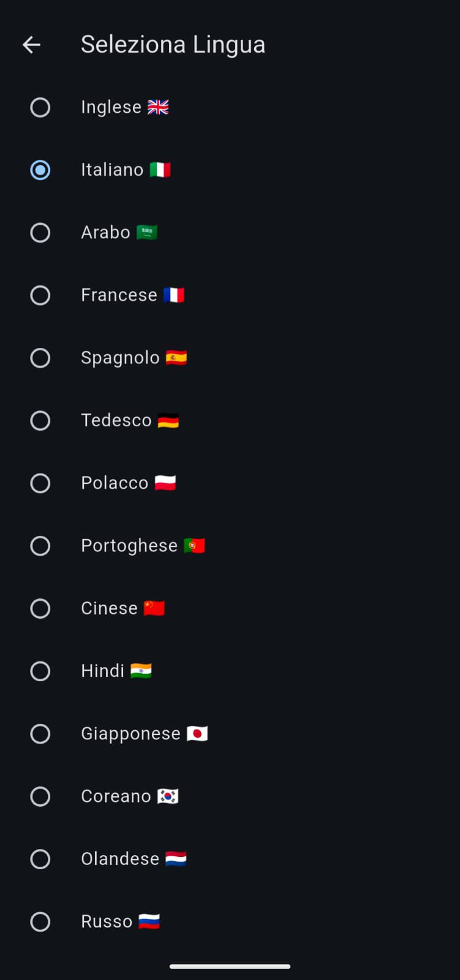Click the Hindi language label
This screenshot has height=980, width=460.
point(103,671)
